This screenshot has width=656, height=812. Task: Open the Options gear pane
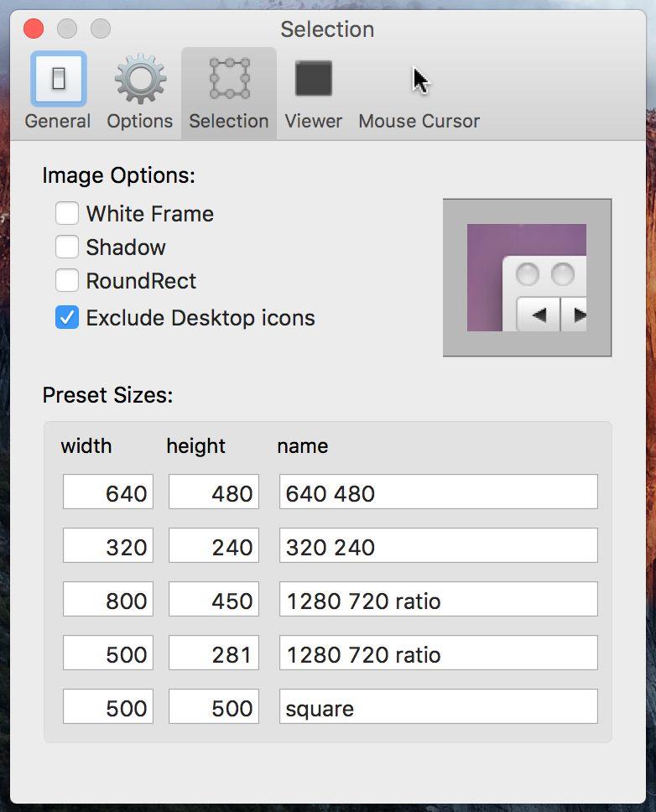(x=139, y=91)
